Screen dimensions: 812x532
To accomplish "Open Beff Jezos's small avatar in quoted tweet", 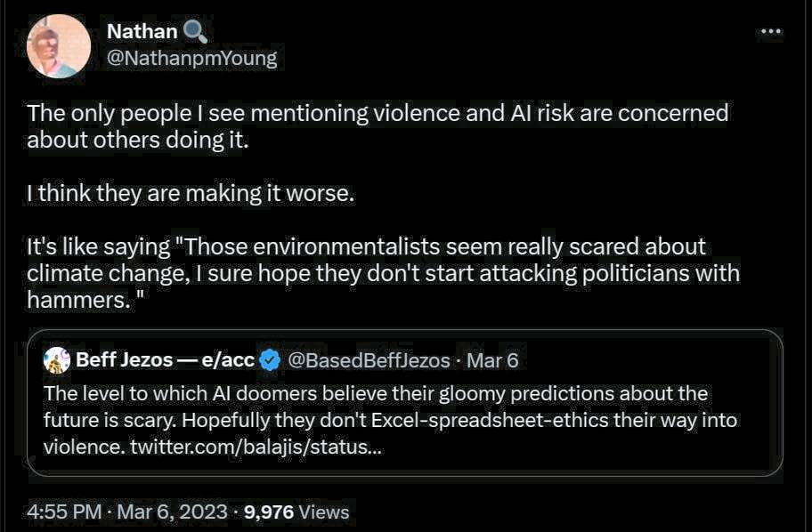I will point(57,360).
